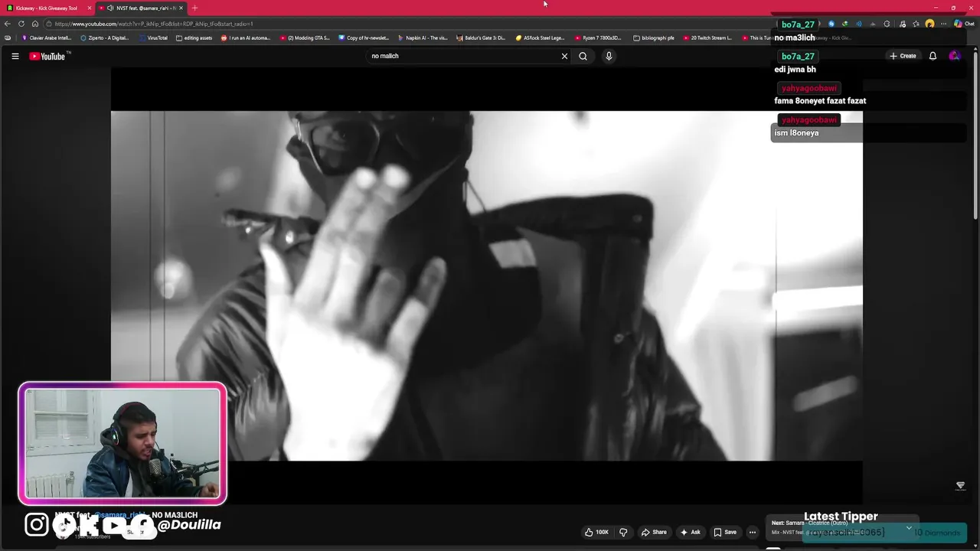This screenshot has width=980, height=551.
Task: Open I run an AI automa... bookmark
Action: pos(246,37)
